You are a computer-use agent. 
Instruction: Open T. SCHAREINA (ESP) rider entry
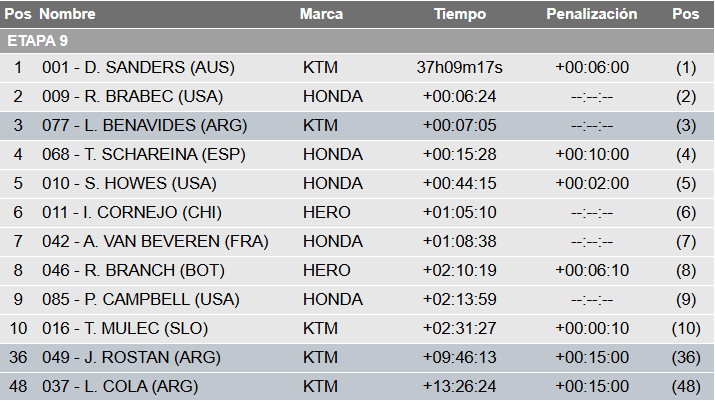(143, 155)
